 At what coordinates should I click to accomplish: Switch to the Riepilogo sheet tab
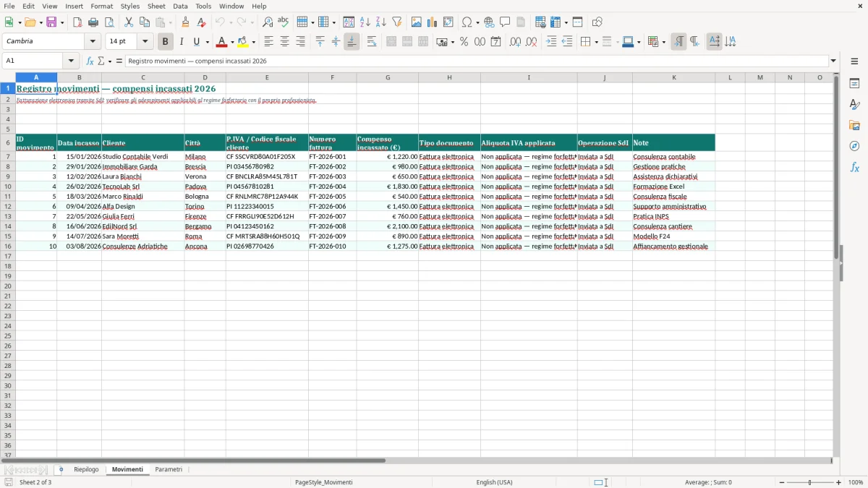tap(86, 470)
